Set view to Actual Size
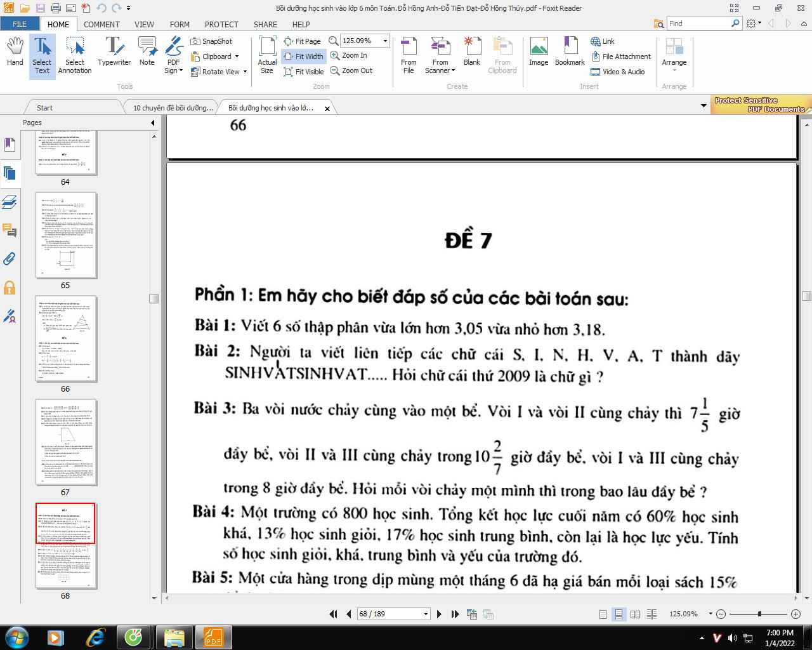The width and height of the screenshot is (812, 650). click(x=267, y=56)
